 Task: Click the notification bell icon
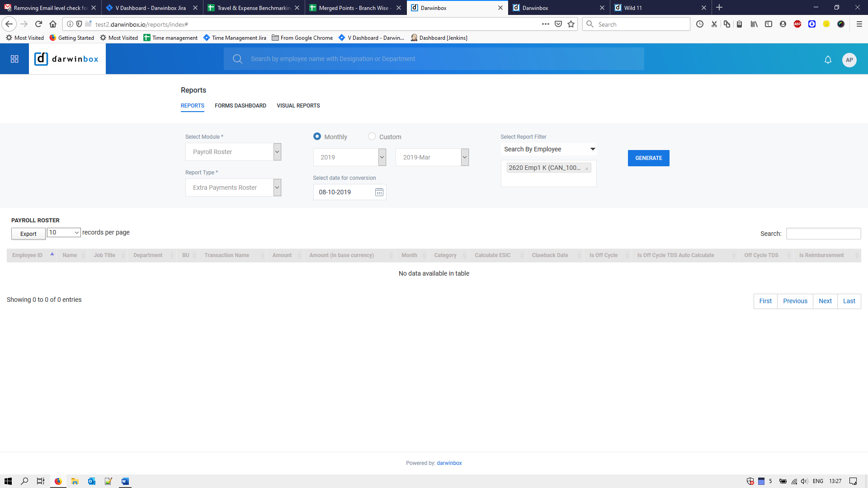[x=828, y=60]
